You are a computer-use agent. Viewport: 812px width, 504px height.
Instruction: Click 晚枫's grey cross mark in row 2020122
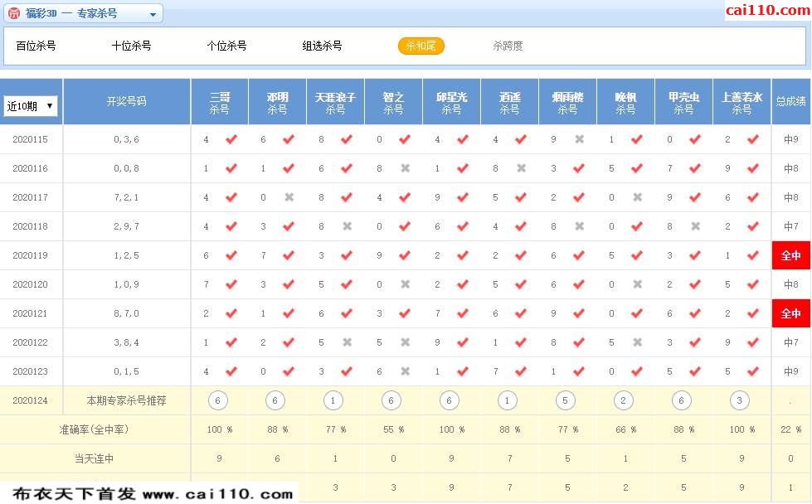pos(638,342)
